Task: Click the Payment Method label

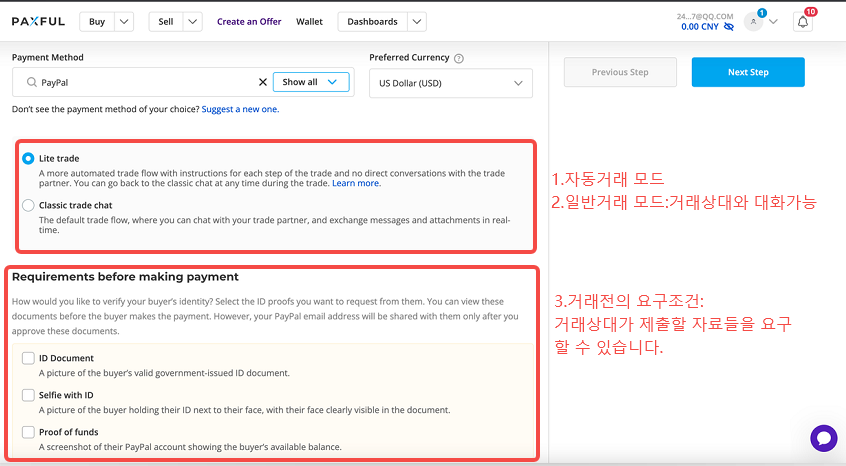Action: pyautogui.click(x=47, y=57)
